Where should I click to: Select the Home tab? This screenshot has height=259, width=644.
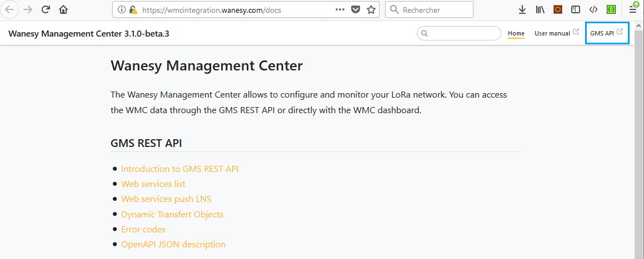click(516, 33)
